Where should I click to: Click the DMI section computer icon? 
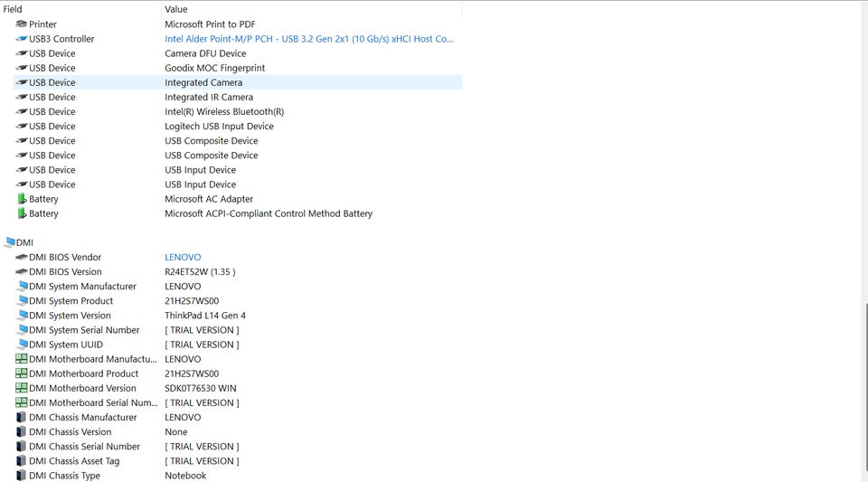tap(9, 241)
